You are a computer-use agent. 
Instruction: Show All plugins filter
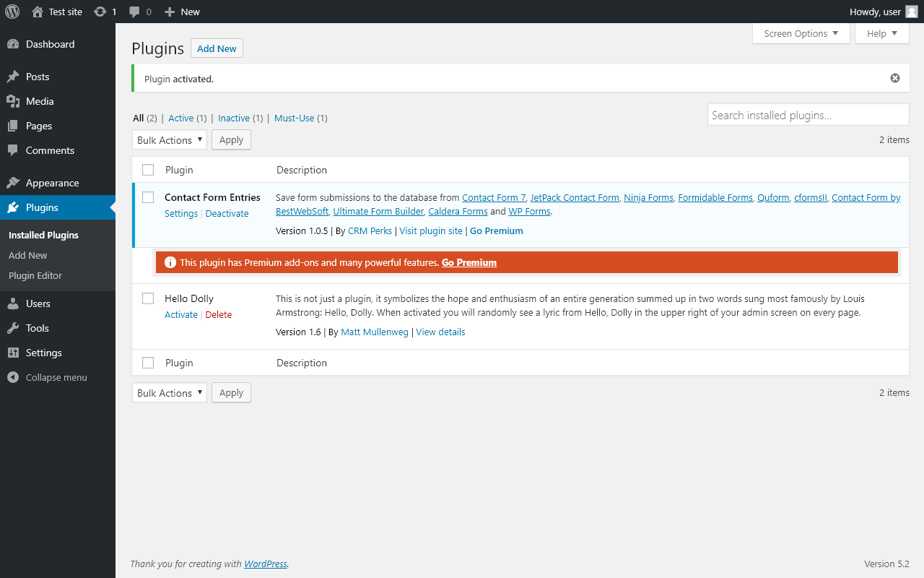pos(139,118)
